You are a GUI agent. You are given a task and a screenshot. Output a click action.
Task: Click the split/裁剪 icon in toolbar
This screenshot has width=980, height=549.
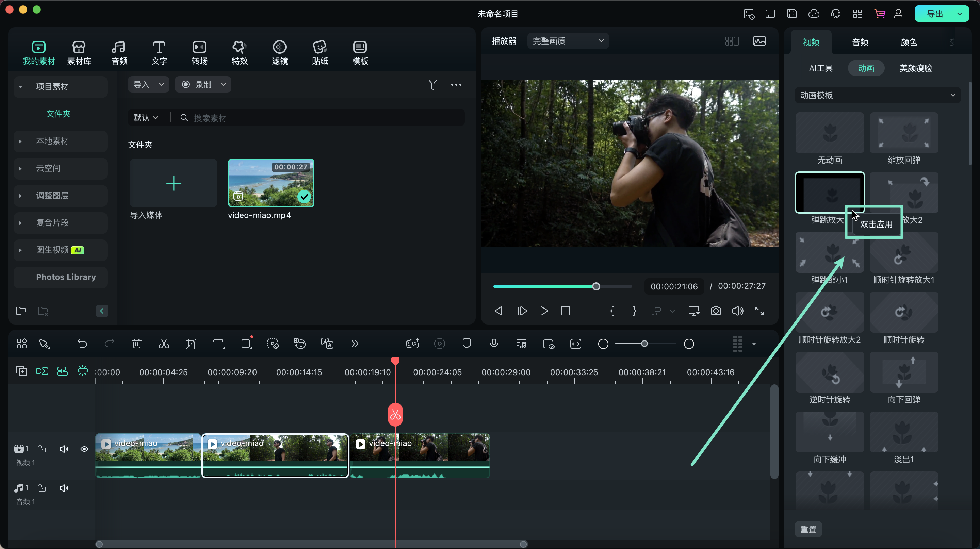(163, 344)
